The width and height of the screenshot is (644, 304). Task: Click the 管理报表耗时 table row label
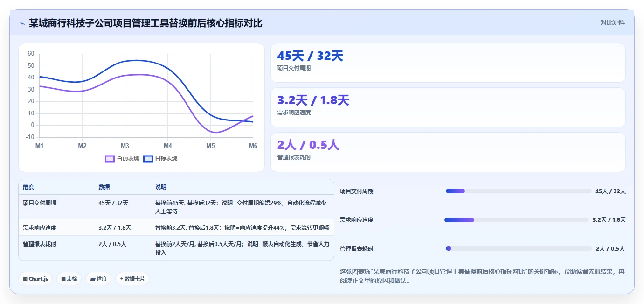(40, 244)
